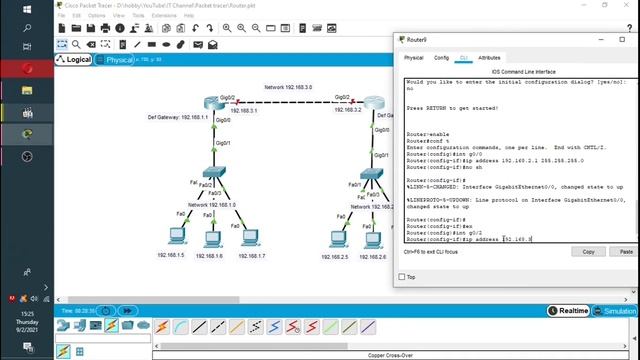
Task: Open Windows Start button
Action: tap(27, 9)
